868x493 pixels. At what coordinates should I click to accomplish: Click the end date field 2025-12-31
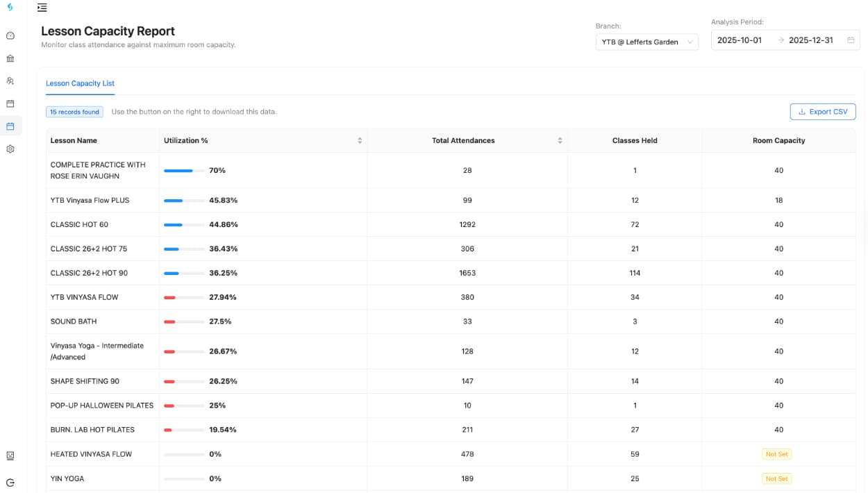click(810, 40)
